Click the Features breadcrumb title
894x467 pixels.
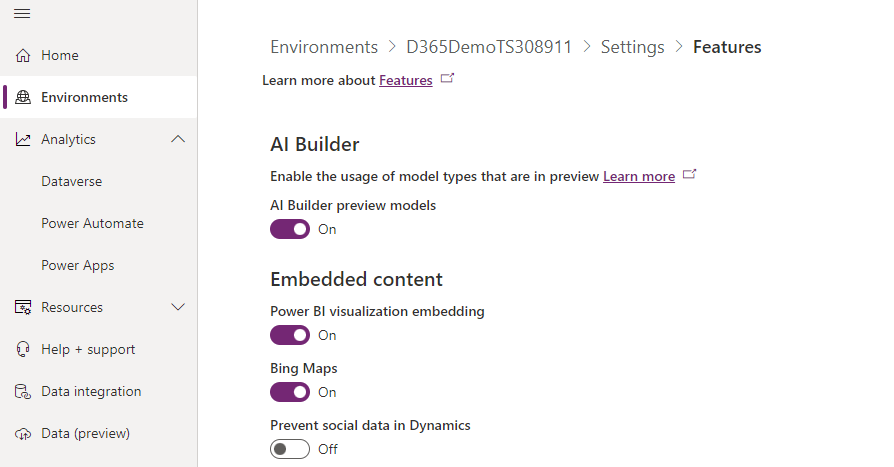pos(727,47)
